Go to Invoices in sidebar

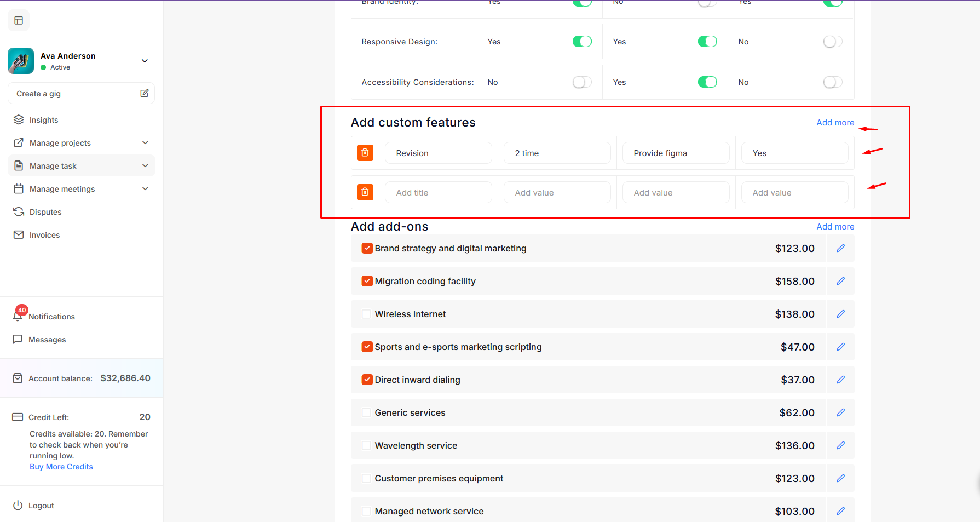click(x=44, y=235)
